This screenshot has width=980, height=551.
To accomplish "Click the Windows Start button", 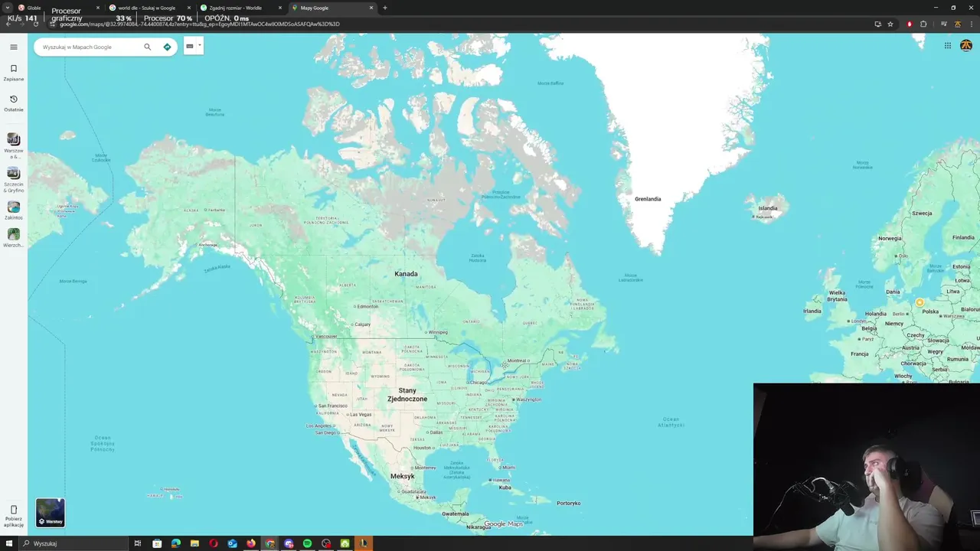I will (8, 543).
